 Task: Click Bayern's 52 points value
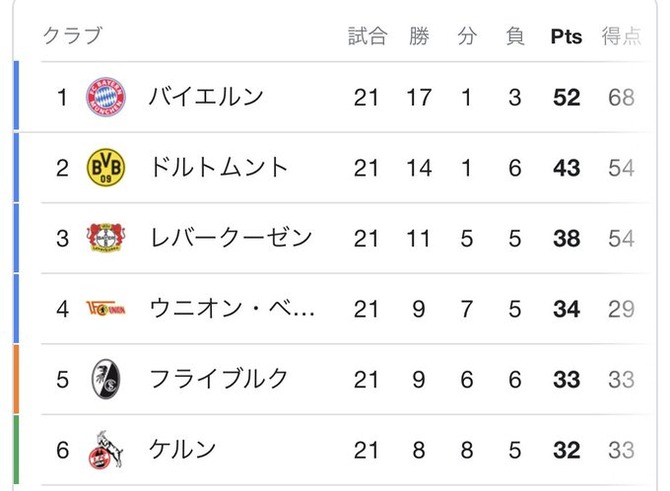point(566,97)
